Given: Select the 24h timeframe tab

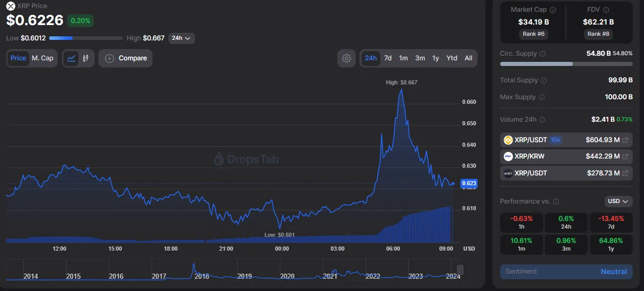Looking at the screenshot, I should pos(371,58).
